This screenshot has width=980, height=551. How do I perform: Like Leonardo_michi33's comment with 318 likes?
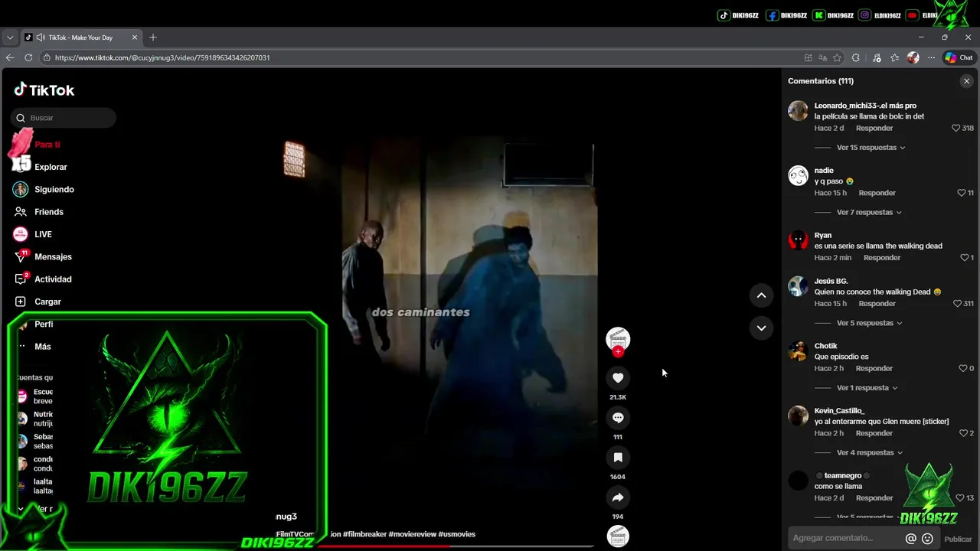pyautogui.click(x=955, y=128)
